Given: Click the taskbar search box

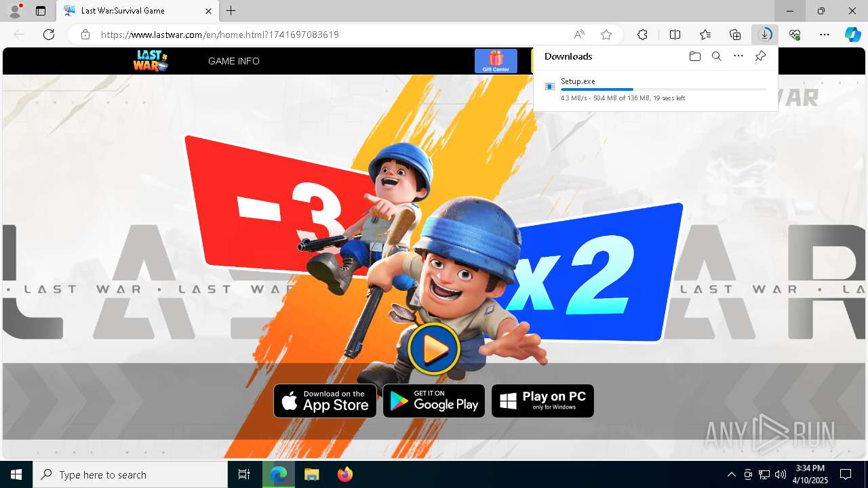Looking at the screenshot, I should [x=130, y=474].
